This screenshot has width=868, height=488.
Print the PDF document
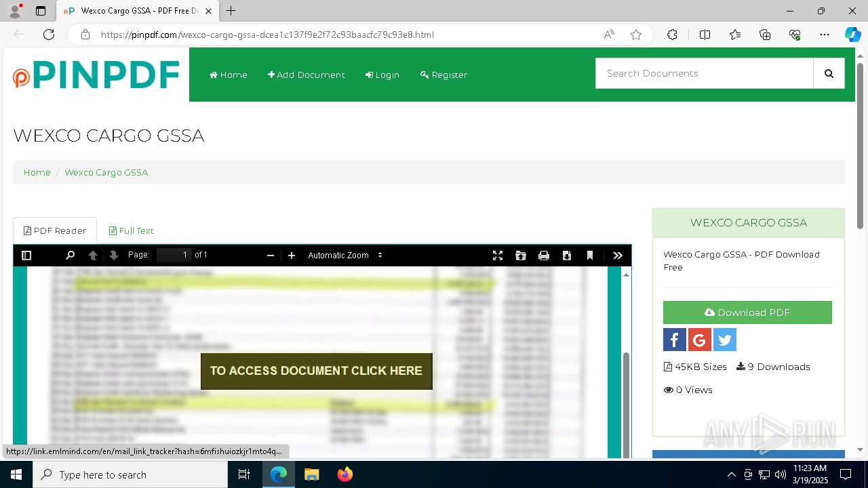click(544, 256)
